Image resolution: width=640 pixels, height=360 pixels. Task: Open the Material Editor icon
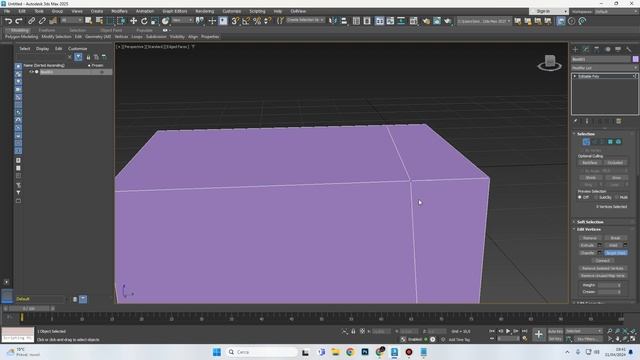point(413,21)
